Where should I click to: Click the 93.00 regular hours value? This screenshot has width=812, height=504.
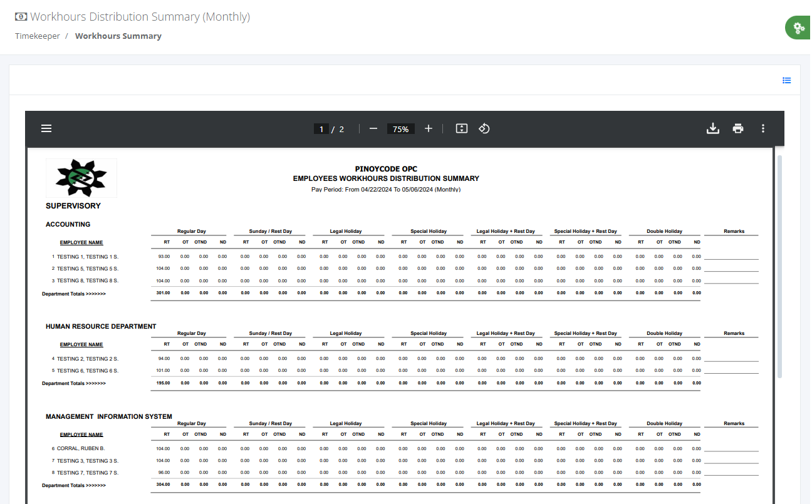tap(164, 257)
